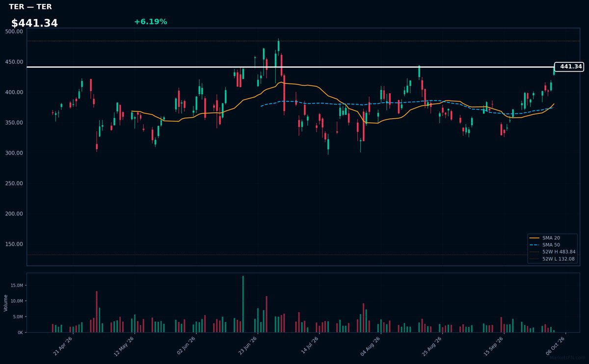Click the 06 Oct '26 date label
This screenshot has height=364, width=589.
(x=556, y=345)
